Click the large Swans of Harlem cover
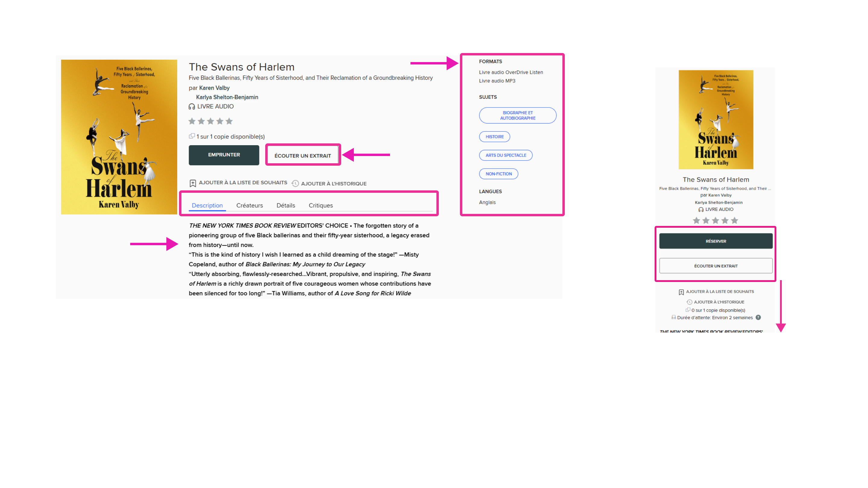The image size is (868, 488). tap(119, 137)
